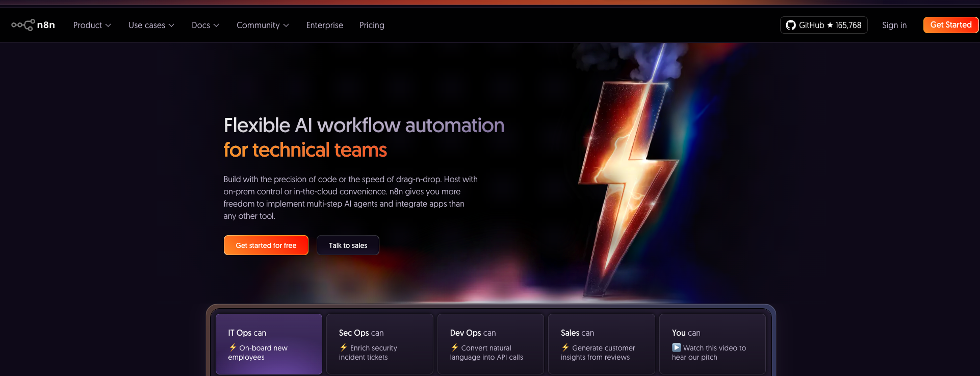
Task: Expand the Community menu chevron
Action: pos(286,26)
